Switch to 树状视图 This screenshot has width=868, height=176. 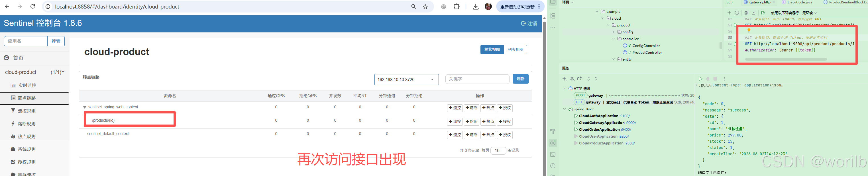492,49
